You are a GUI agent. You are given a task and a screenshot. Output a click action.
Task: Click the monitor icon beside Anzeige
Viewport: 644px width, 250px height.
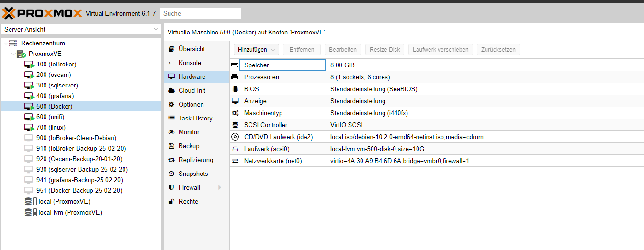tap(235, 101)
